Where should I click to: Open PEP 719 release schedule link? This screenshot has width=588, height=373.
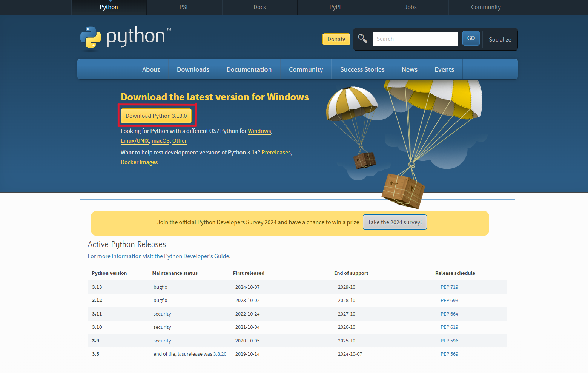pyautogui.click(x=449, y=287)
